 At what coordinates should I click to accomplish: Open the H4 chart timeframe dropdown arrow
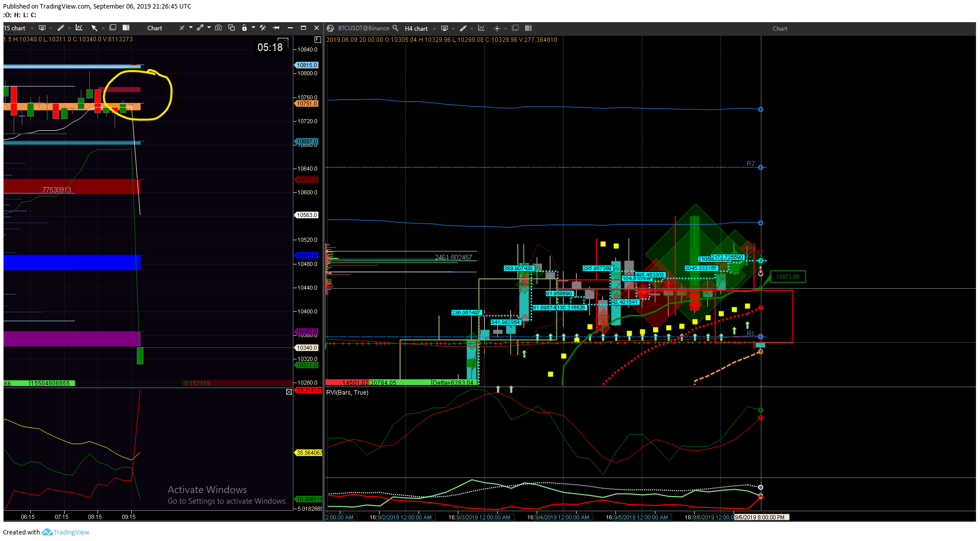click(435, 29)
